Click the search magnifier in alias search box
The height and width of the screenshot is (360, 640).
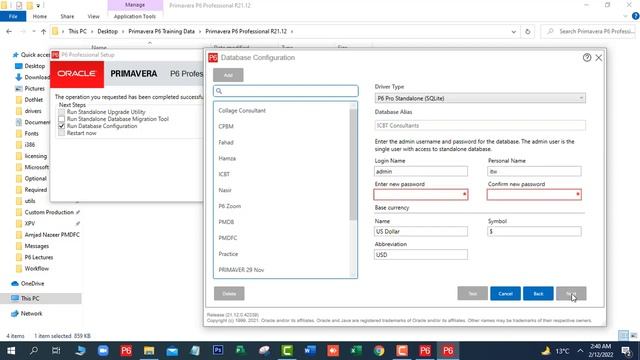(219, 91)
